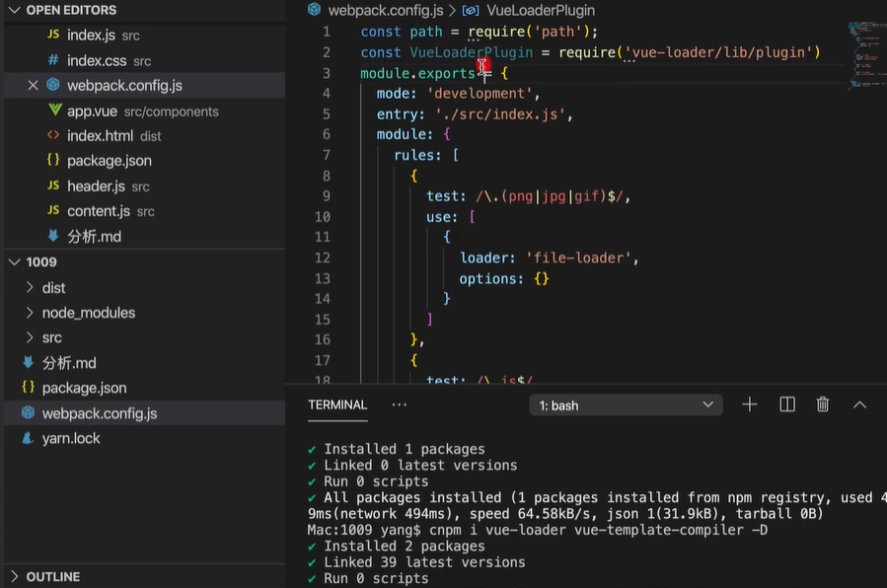Viewport: 887px width, 588px height.
Task: Split the terminal panel
Action: pos(787,404)
